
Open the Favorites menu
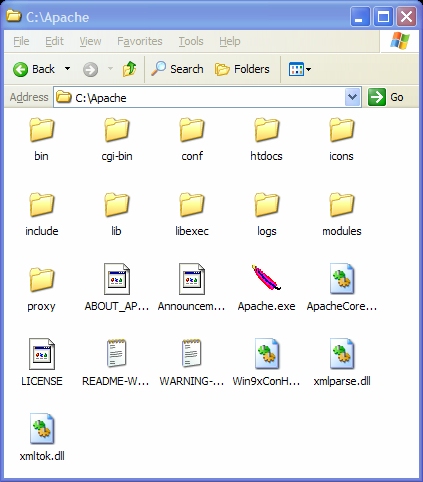140,41
